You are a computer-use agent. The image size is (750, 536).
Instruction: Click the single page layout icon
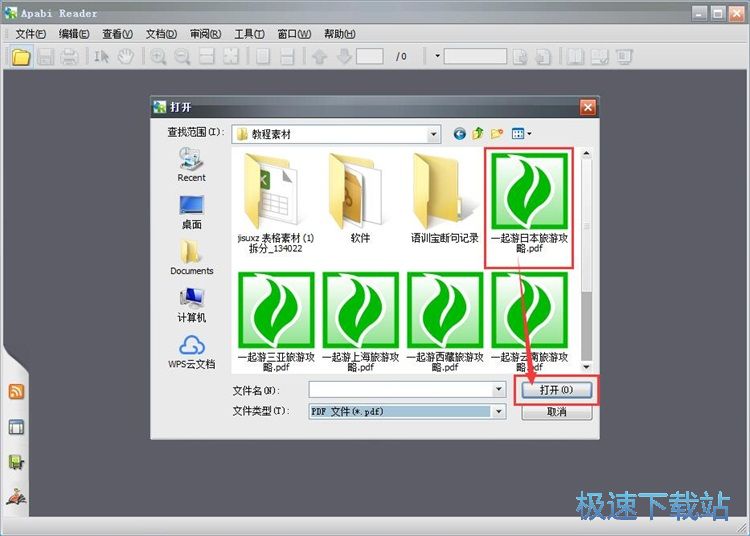pyautogui.click(x=263, y=56)
